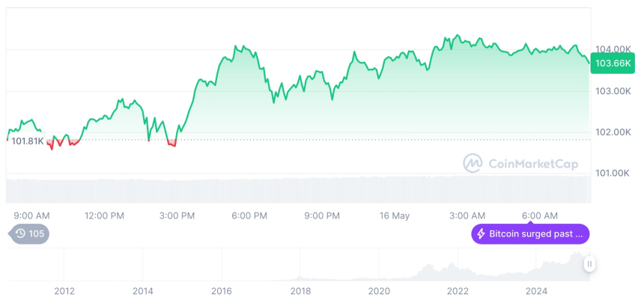Image resolution: width=644 pixels, height=300 pixels.
Task: Click the lightning bolt news icon
Action: [481, 234]
